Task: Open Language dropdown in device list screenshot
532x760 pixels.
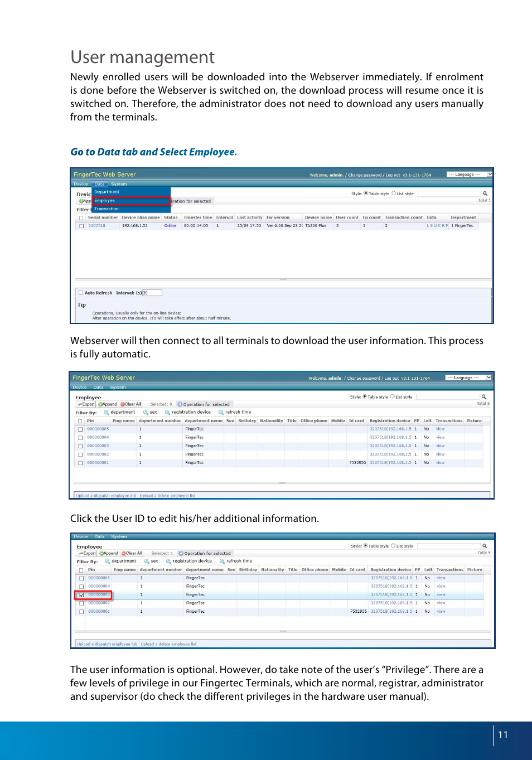Action: [470, 175]
